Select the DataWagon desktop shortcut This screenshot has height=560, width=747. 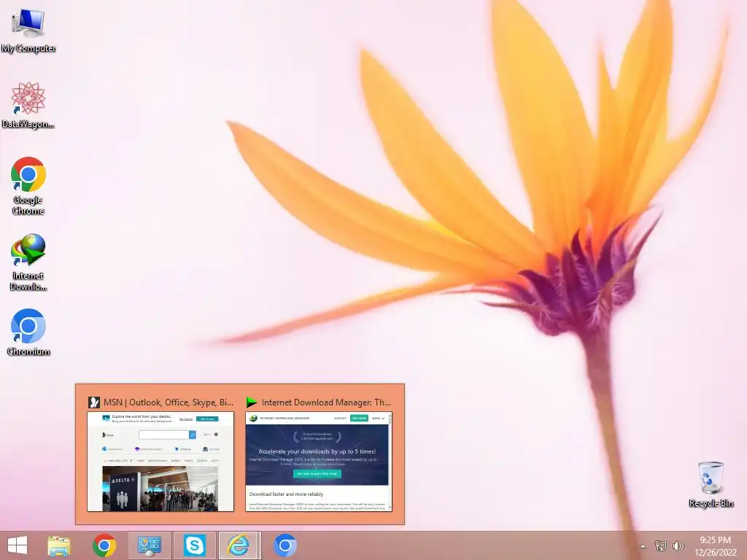tap(28, 104)
